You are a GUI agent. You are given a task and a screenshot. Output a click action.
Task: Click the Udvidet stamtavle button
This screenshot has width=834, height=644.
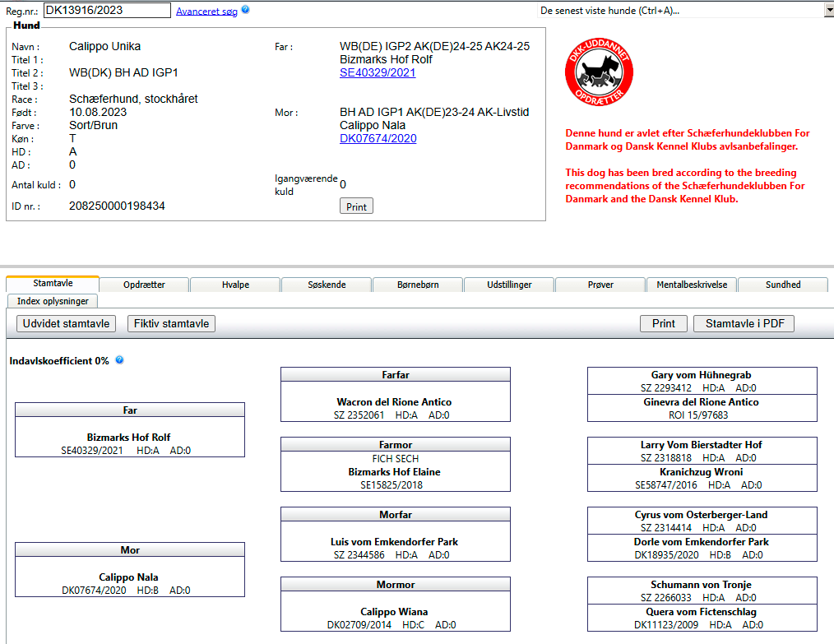point(66,323)
